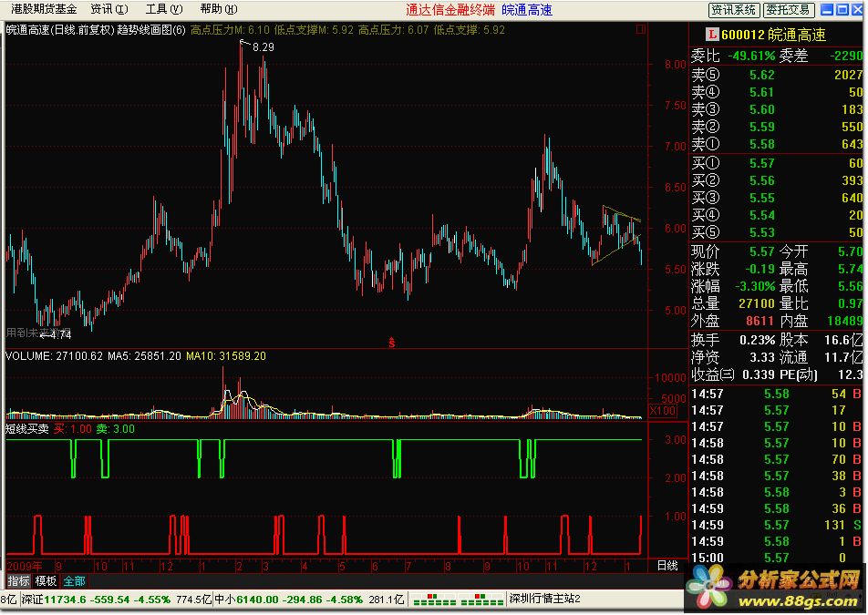Click the red L marker beside 600012
Viewport: 868px width, 615px height.
coord(712,35)
